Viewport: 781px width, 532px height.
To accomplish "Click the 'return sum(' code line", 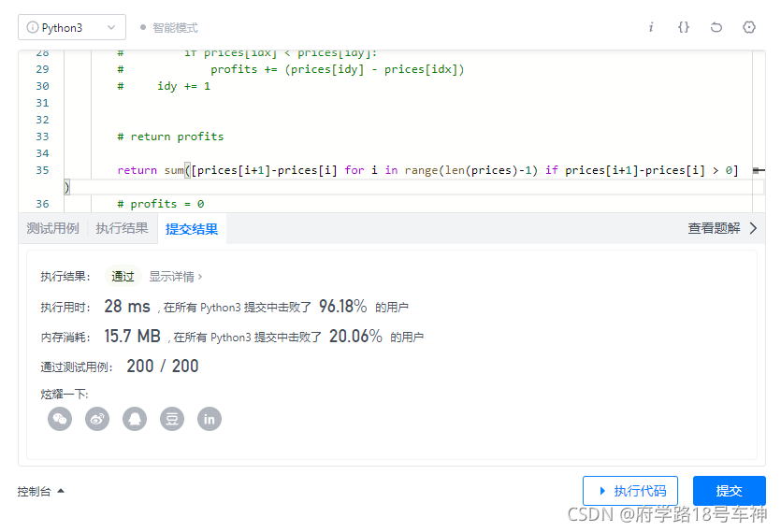I will [x=427, y=170].
